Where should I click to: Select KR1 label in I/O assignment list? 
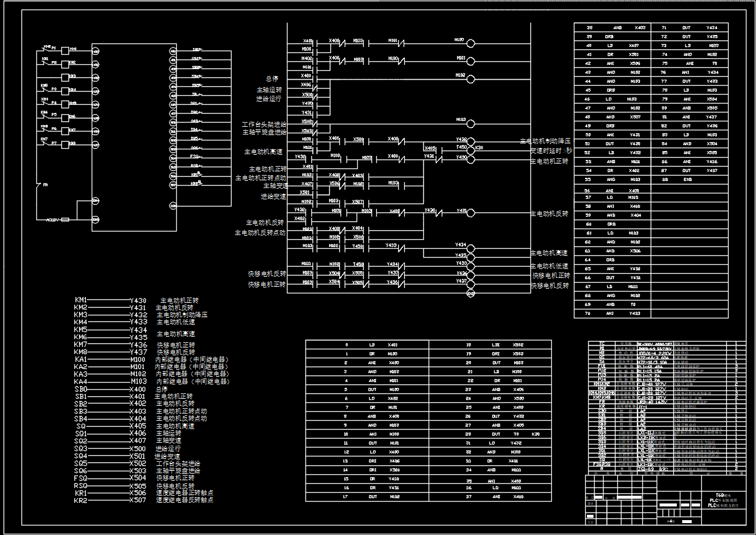pyautogui.click(x=81, y=493)
